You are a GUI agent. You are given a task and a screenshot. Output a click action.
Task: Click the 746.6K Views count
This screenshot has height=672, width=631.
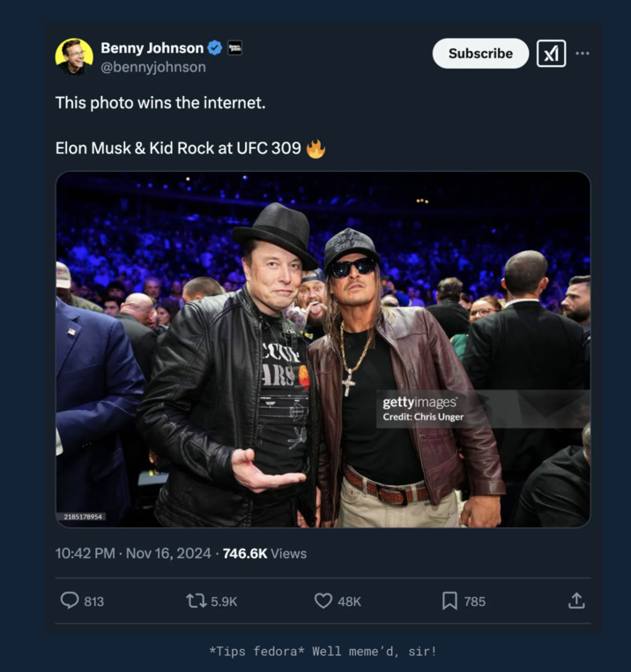point(264,553)
